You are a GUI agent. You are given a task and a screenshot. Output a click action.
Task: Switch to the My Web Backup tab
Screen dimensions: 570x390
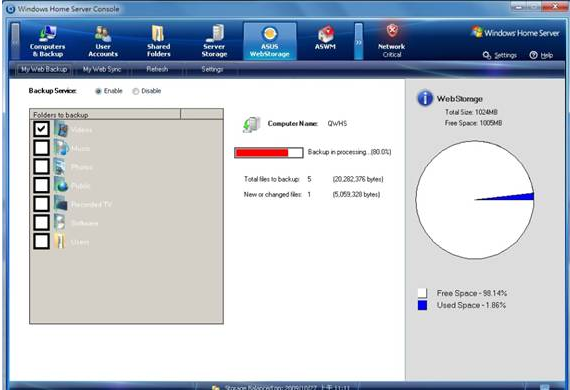(x=44, y=69)
